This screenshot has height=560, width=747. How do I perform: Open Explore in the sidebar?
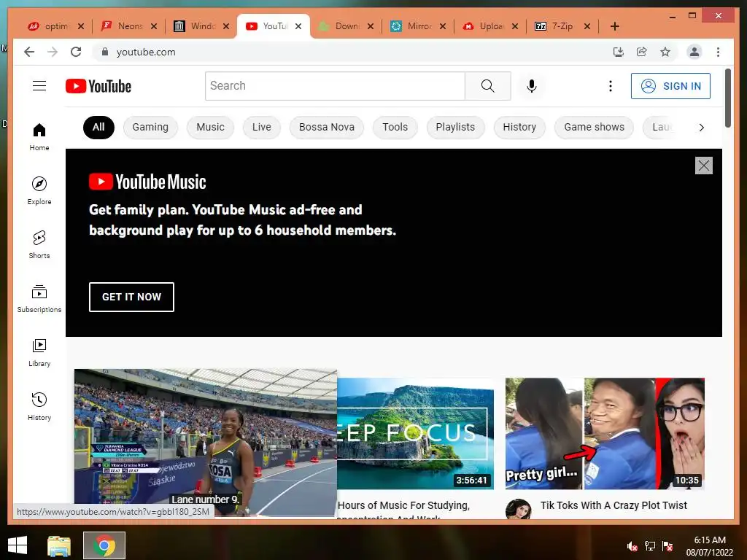coord(39,191)
